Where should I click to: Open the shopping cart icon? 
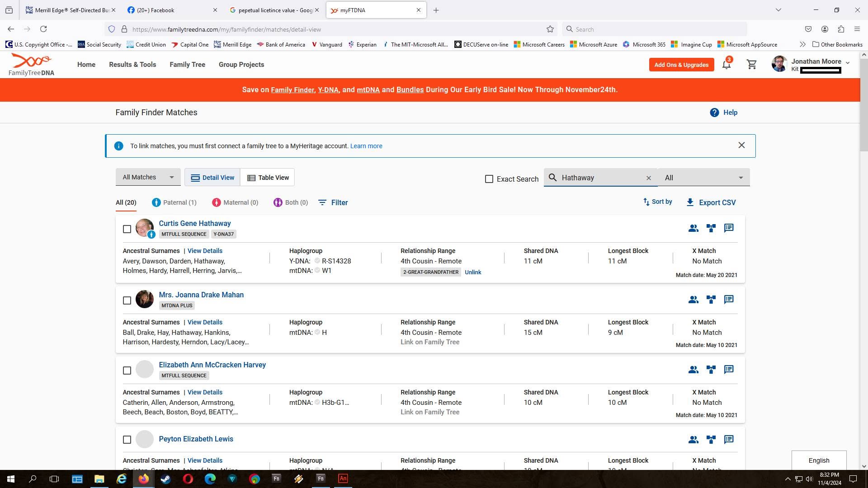point(752,65)
